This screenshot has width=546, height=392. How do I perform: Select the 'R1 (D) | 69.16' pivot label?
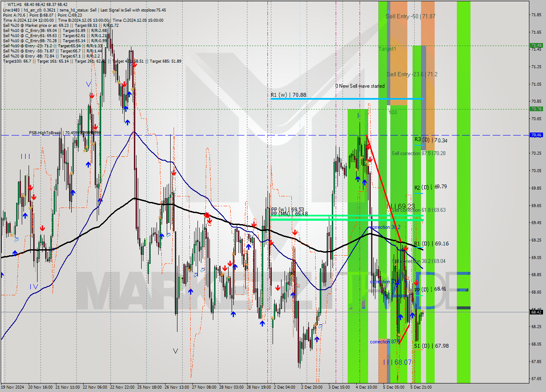tap(431, 244)
